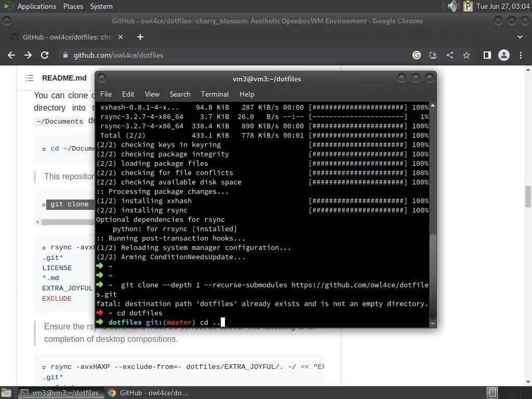This screenshot has height=399, width=532.
Task: Click the fatal: destination path error line
Action: tap(262, 303)
